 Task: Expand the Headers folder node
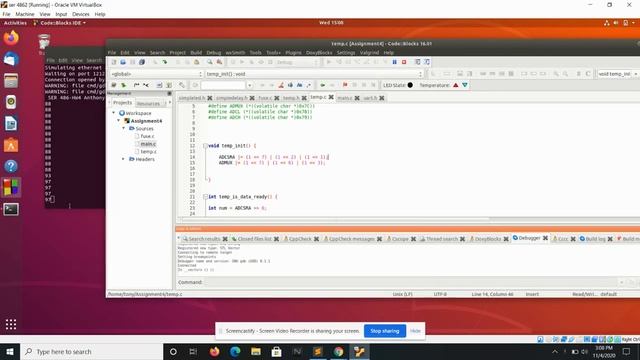(124, 159)
